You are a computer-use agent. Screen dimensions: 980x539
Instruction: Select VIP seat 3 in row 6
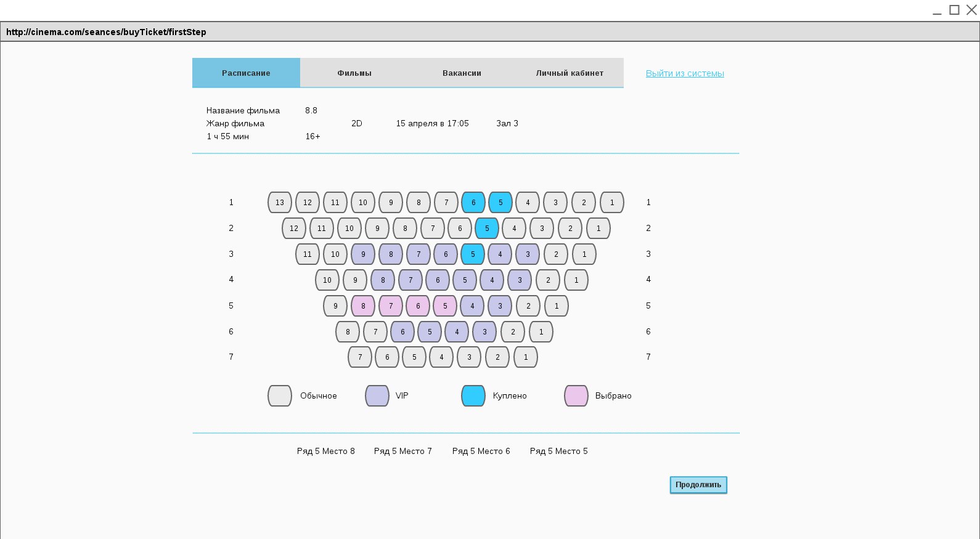pos(484,331)
